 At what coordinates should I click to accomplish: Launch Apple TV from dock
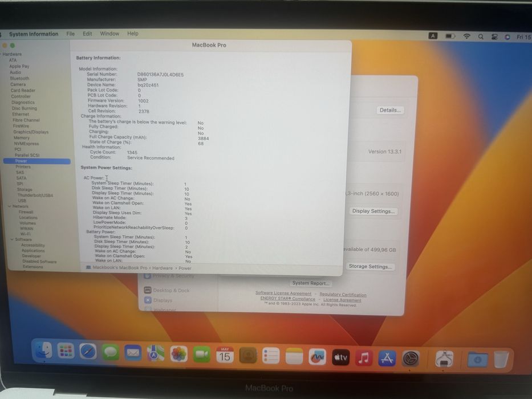click(340, 357)
